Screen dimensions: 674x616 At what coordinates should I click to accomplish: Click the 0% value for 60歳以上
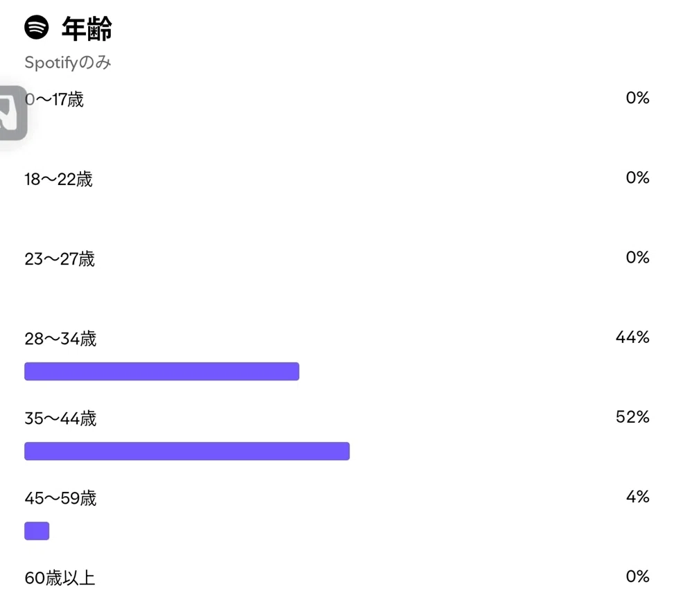[637, 577]
